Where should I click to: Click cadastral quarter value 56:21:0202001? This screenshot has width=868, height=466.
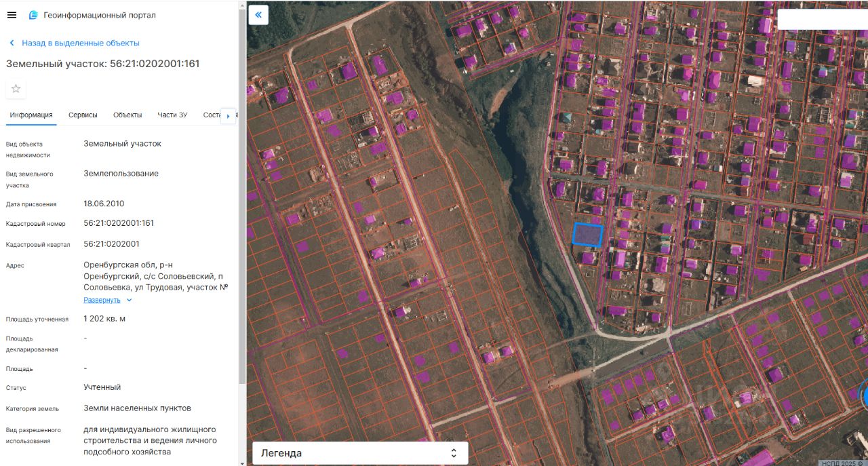[x=111, y=244]
